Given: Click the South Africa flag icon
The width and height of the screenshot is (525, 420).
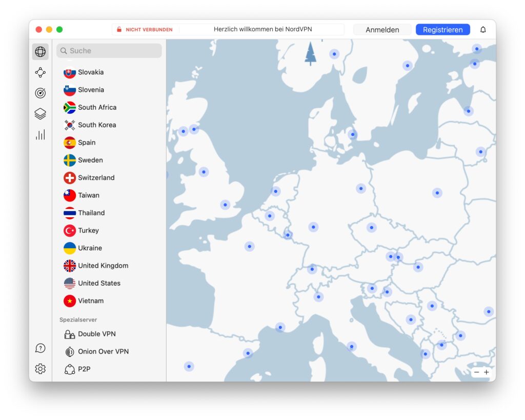Looking at the screenshot, I should point(70,108).
